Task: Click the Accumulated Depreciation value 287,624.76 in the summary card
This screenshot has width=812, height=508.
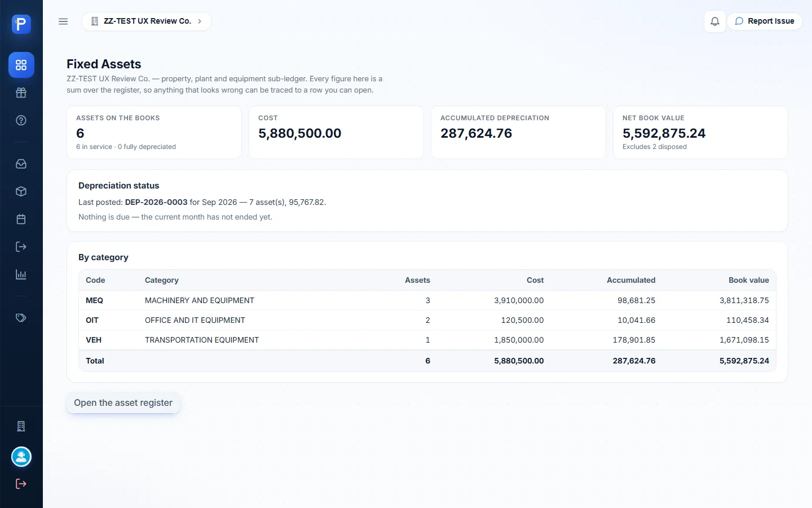Action: pyautogui.click(x=476, y=133)
